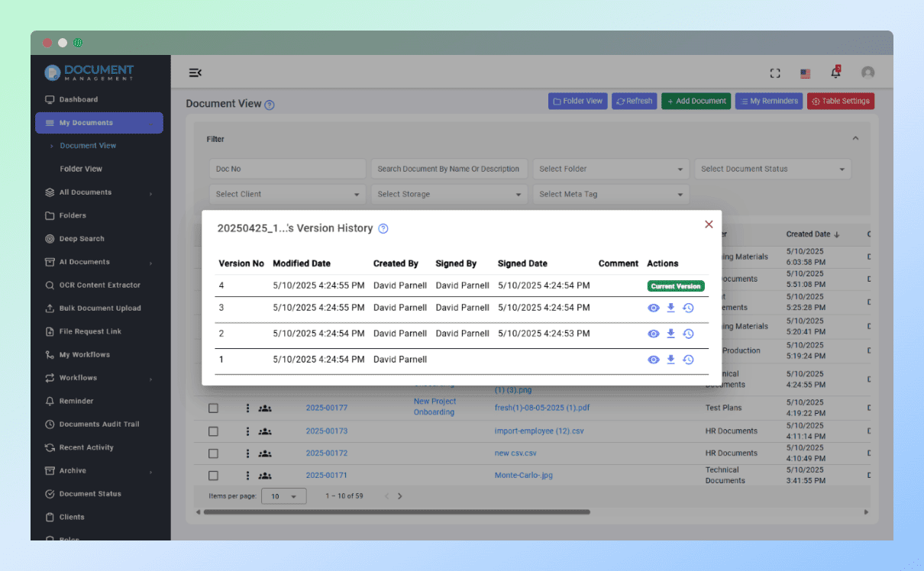Viewport: 924px width, 571px height.
Task: Open the notifications bell icon
Action: coord(835,73)
